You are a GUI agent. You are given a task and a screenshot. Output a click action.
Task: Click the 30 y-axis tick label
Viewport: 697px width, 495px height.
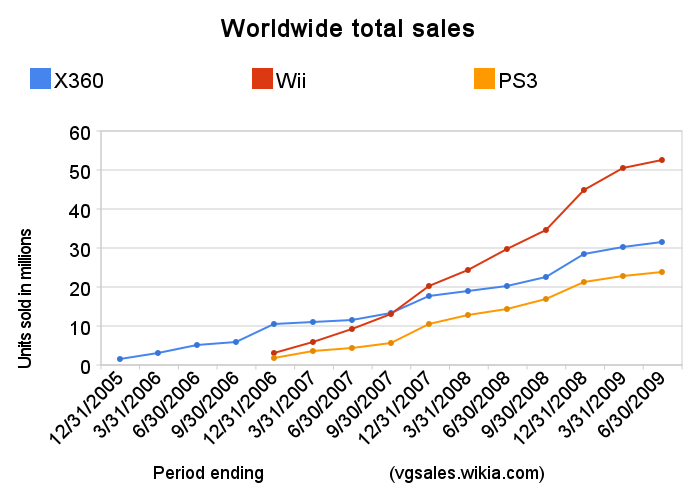(80, 248)
